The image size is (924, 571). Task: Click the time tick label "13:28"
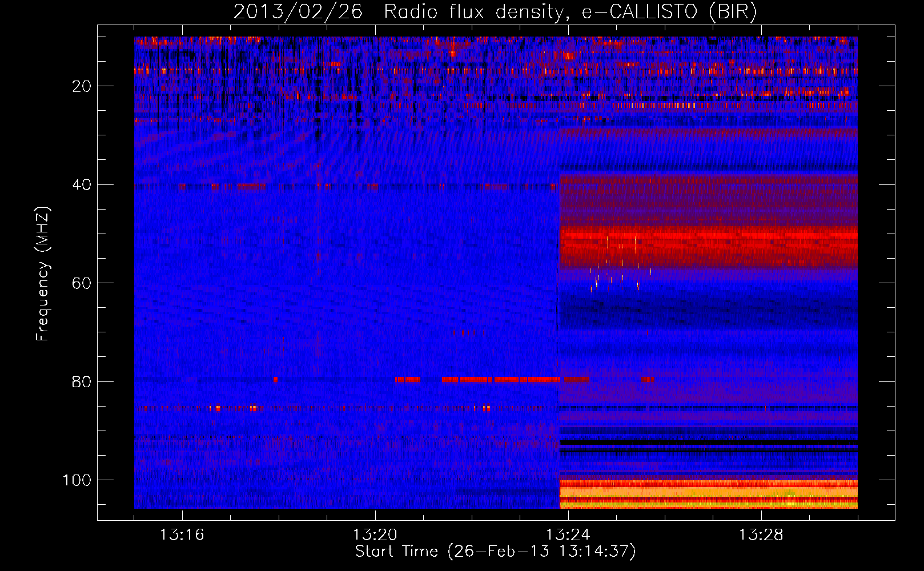761,535
